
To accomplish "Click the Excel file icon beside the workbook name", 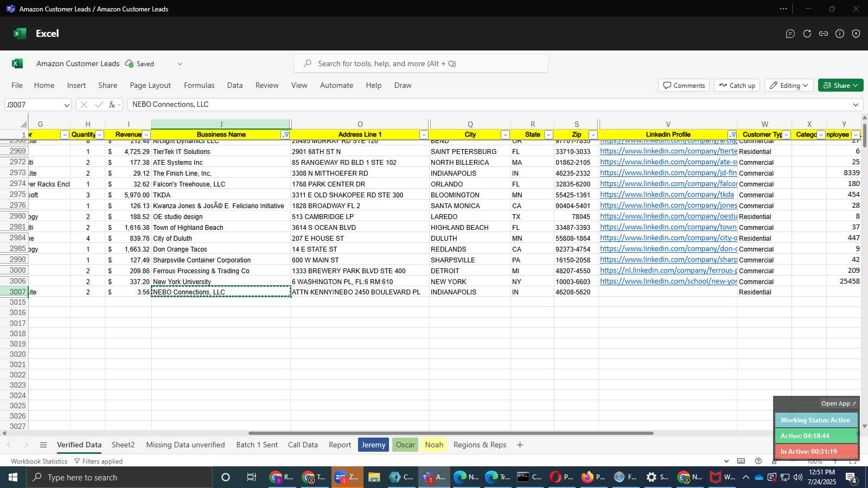I will [17, 63].
